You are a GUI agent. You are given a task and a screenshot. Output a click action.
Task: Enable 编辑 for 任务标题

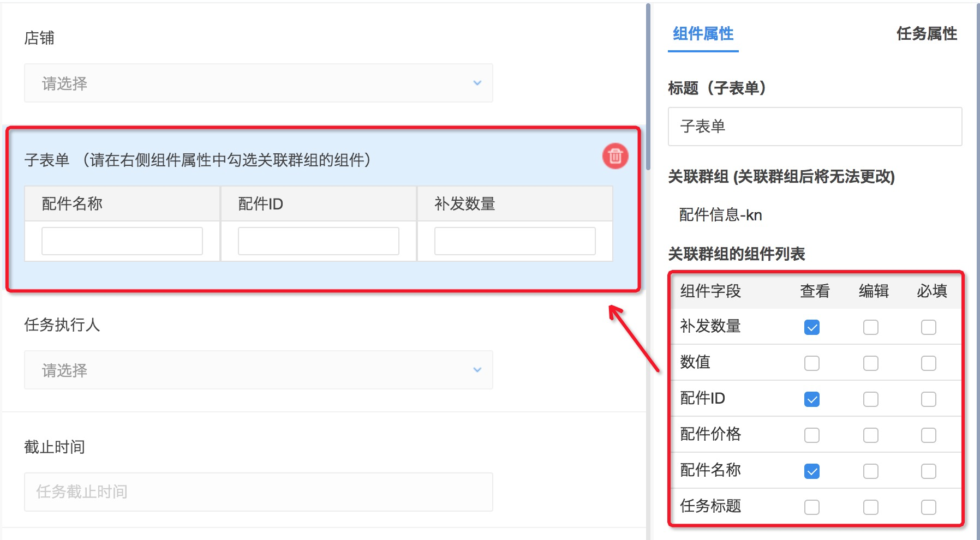tap(870, 507)
